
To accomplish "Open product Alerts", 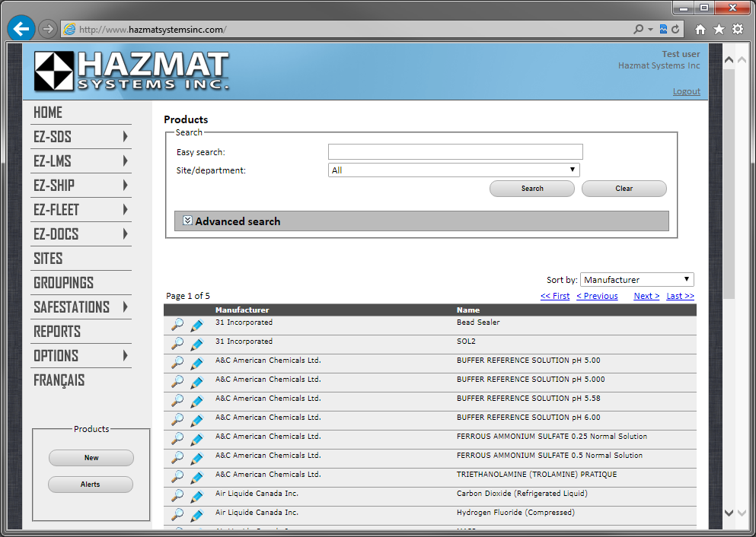I will [90, 484].
